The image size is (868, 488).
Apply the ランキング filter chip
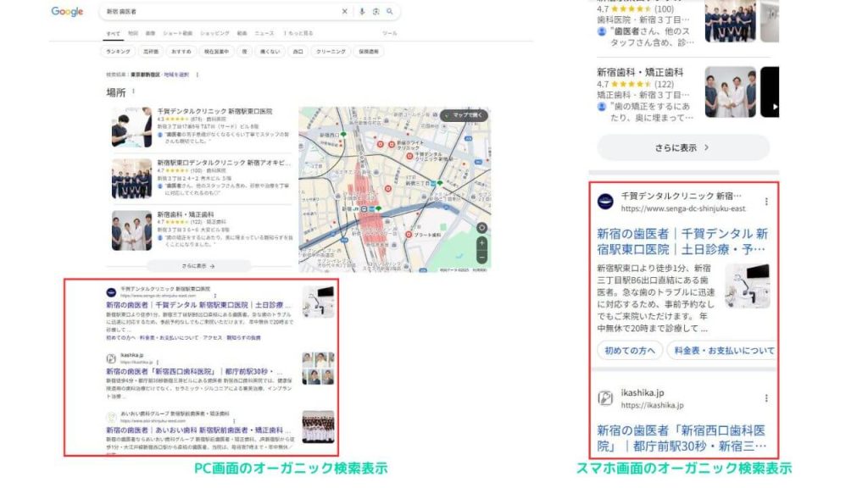pyautogui.click(x=118, y=52)
